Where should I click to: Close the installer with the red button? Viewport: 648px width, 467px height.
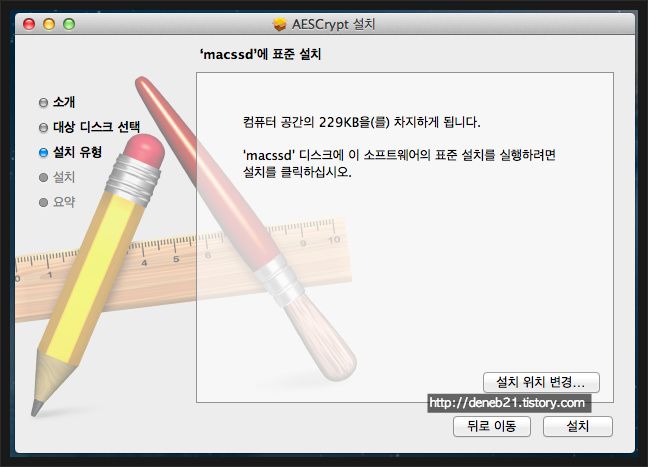coord(29,24)
